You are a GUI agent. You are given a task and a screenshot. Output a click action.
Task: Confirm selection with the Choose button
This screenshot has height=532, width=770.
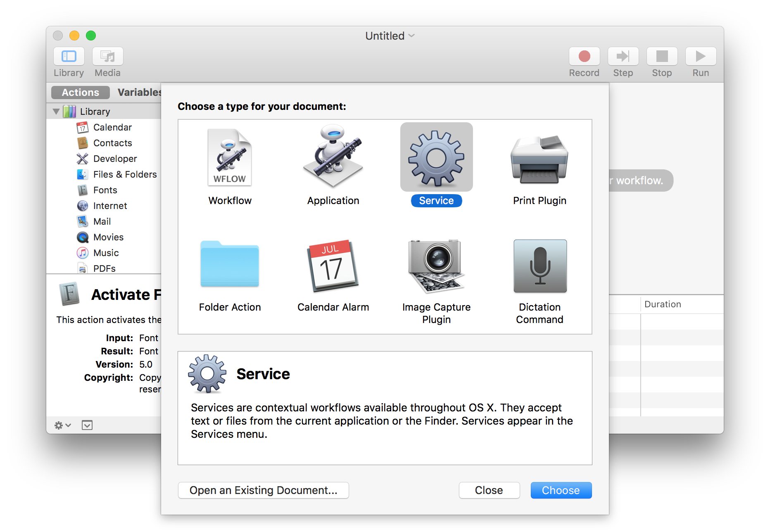(561, 490)
